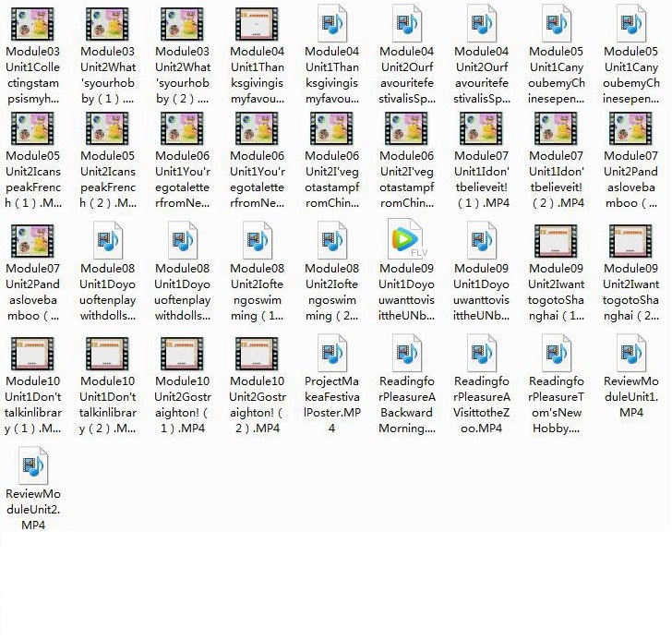This screenshot has height=640, width=672.
Task: Select Module09 Unit2 IwanttogotoShanghai (2) video
Action: (x=630, y=241)
